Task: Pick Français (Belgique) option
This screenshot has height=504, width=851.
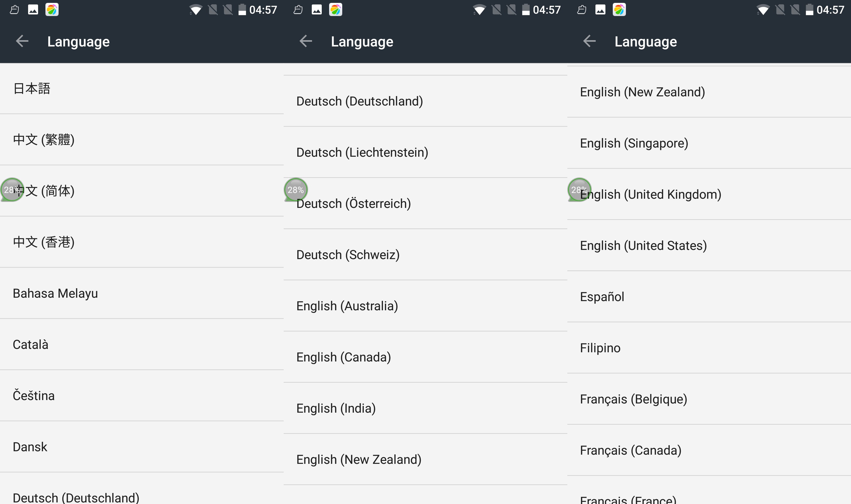Action: click(709, 399)
